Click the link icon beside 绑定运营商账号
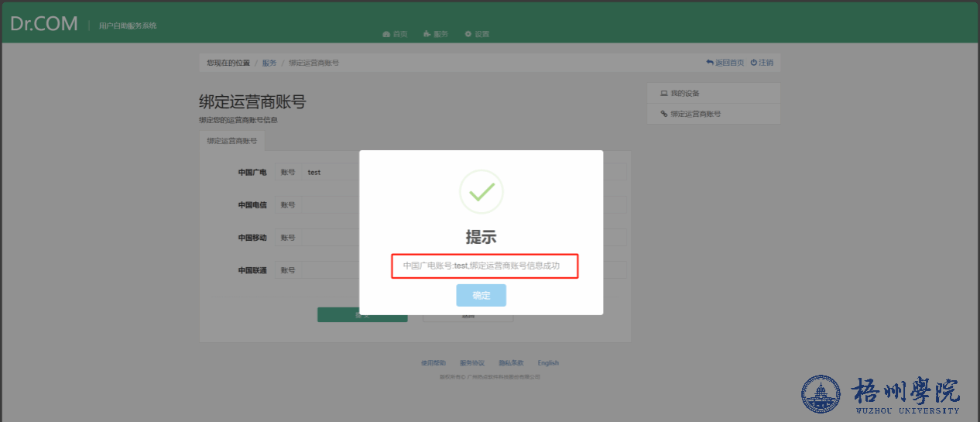Viewport: 980px width, 422px height. [x=663, y=114]
